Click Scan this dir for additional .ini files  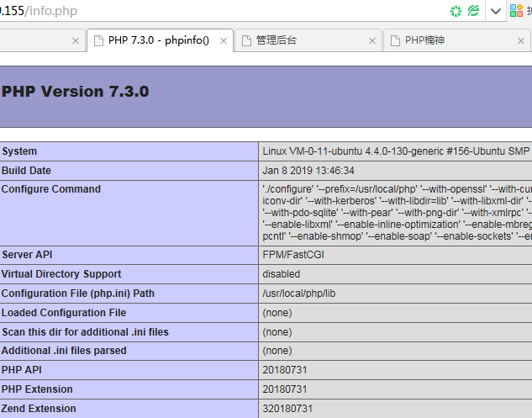pos(85,332)
